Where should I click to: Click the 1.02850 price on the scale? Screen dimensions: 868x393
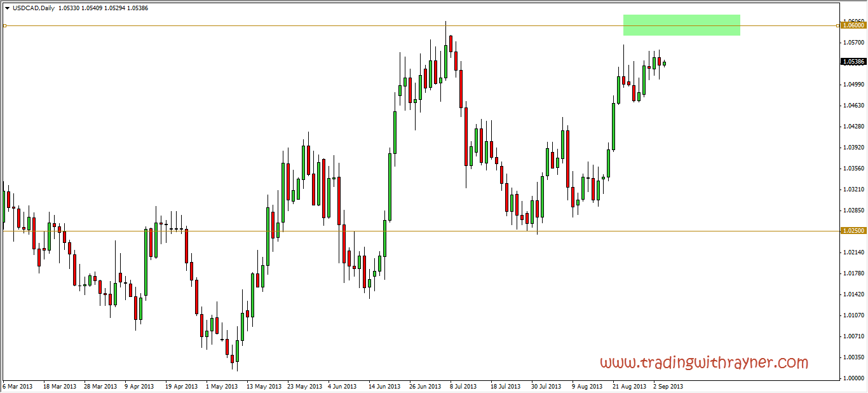coord(853,210)
